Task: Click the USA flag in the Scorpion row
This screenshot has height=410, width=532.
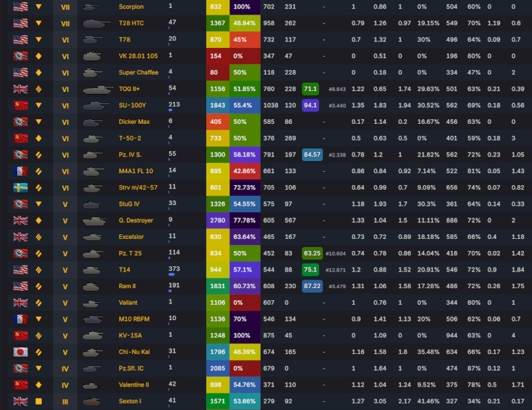Action: click(x=21, y=7)
